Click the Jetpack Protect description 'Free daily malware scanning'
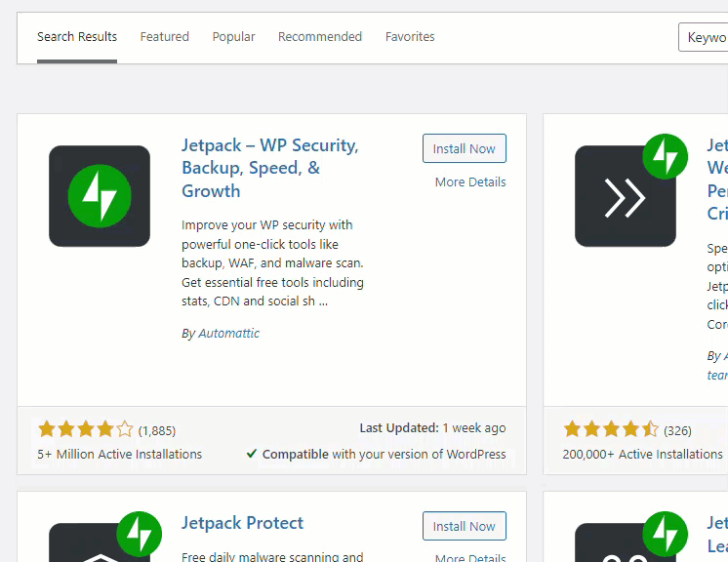Viewport: 728px width, 562px height. coord(272,556)
